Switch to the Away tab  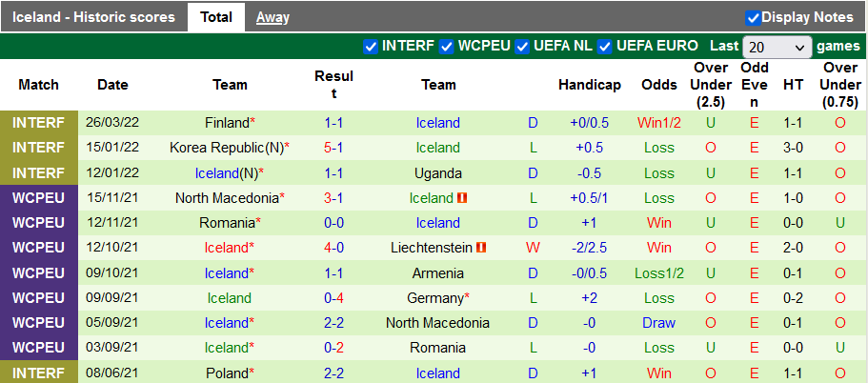tap(273, 17)
